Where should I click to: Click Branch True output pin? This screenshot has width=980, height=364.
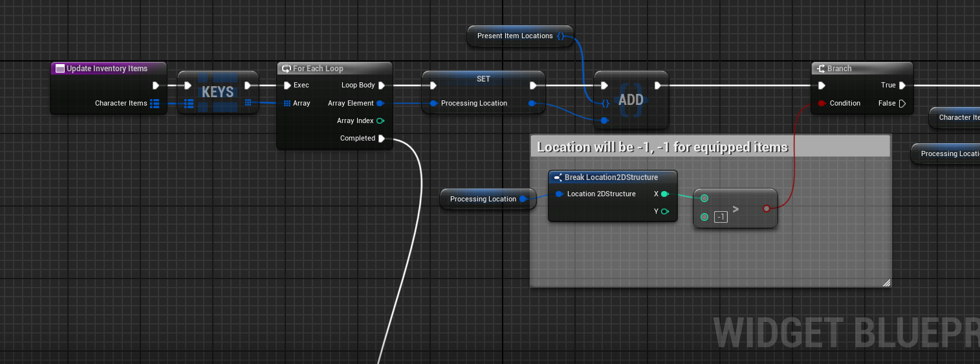tap(902, 85)
